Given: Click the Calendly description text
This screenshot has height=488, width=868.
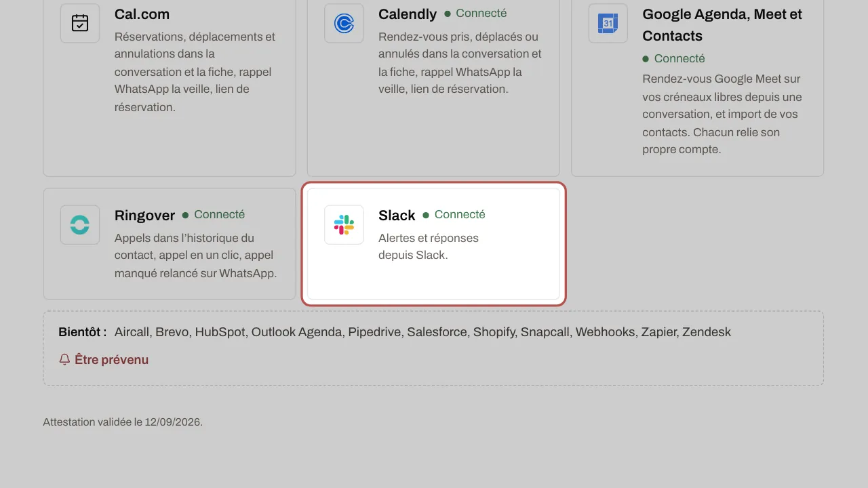Looking at the screenshot, I should pyautogui.click(x=460, y=63).
